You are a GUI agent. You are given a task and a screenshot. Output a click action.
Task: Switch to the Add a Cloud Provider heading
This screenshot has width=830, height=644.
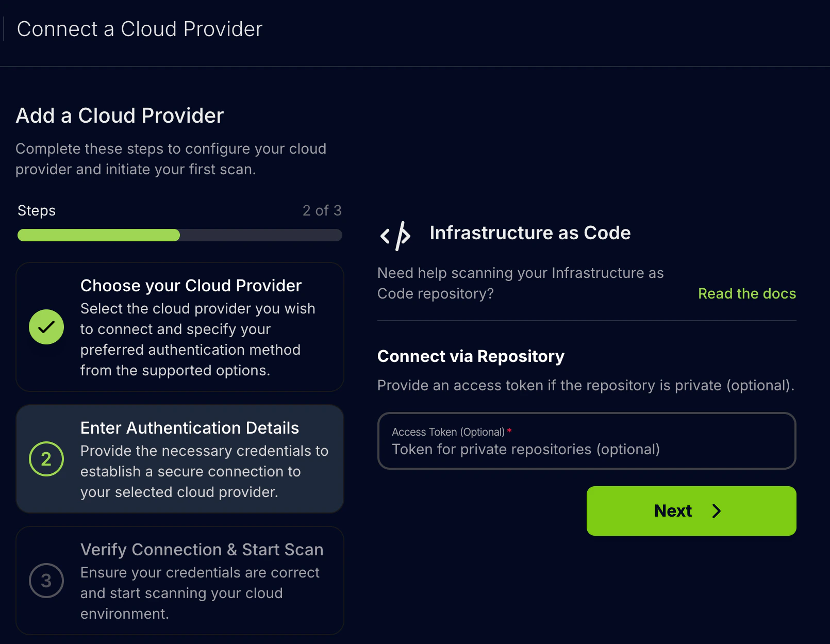pyautogui.click(x=119, y=115)
